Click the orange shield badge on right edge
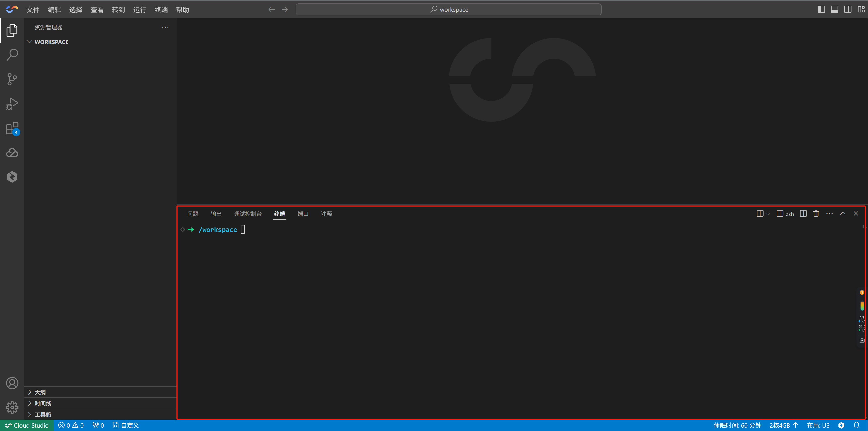 (x=862, y=292)
